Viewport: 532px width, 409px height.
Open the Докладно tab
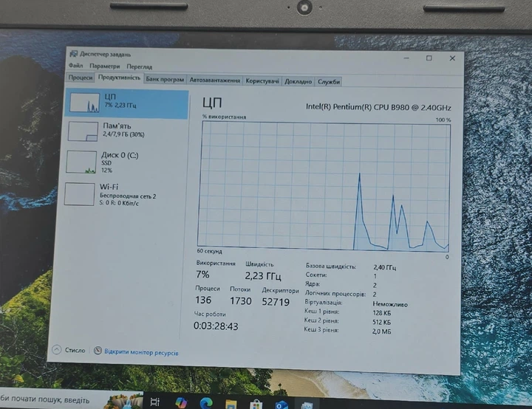coord(298,82)
